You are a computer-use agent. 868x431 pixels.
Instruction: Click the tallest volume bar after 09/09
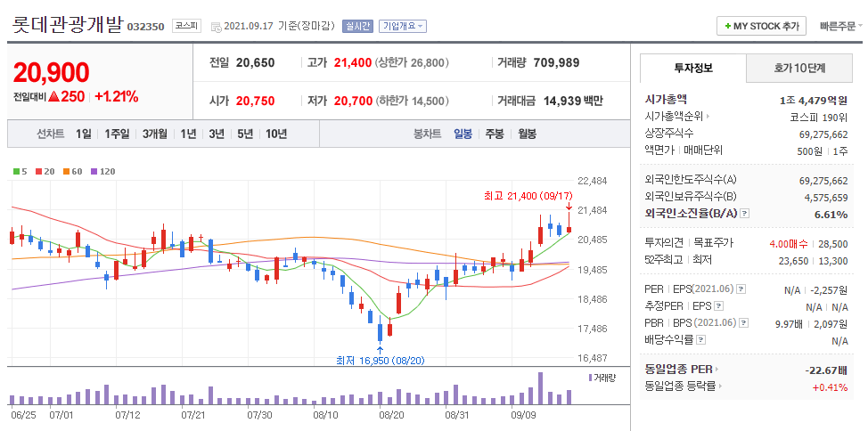[540, 388]
